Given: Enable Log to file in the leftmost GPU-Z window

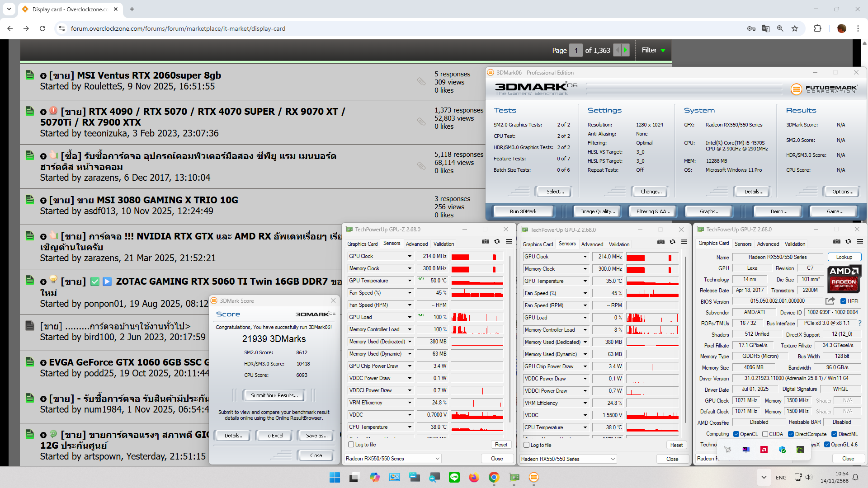Looking at the screenshot, I should click(351, 445).
